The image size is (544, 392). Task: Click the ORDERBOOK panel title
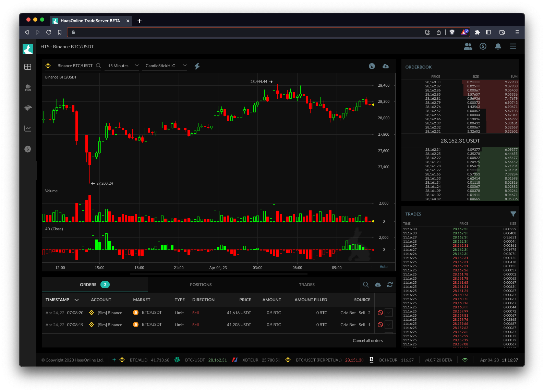[418, 67]
